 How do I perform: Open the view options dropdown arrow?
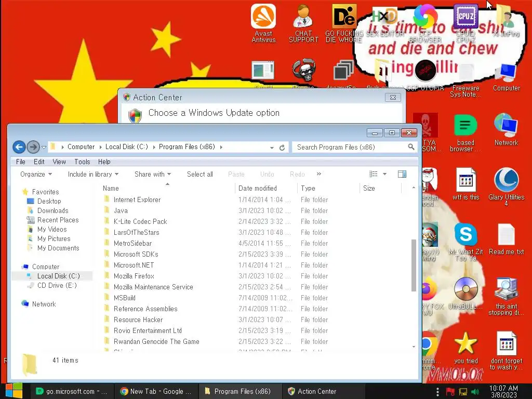[x=385, y=174]
